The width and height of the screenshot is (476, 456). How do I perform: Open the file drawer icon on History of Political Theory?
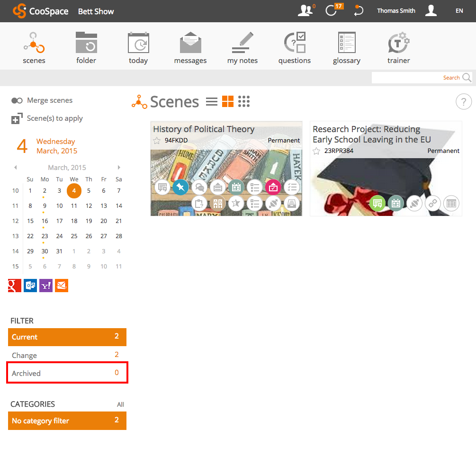[292, 204]
